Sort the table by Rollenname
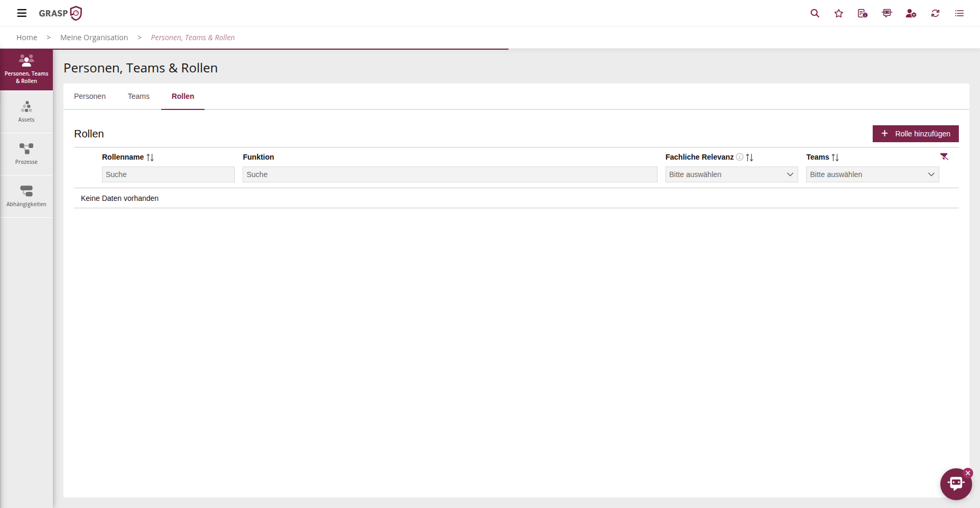 point(150,158)
